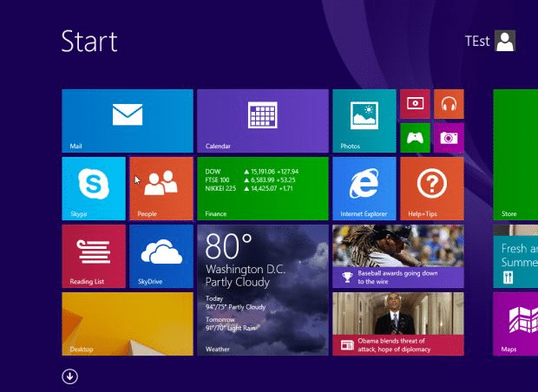Launch the Photos tile
Image resolution: width=538 pixels, height=392 pixels.
click(364, 121)
